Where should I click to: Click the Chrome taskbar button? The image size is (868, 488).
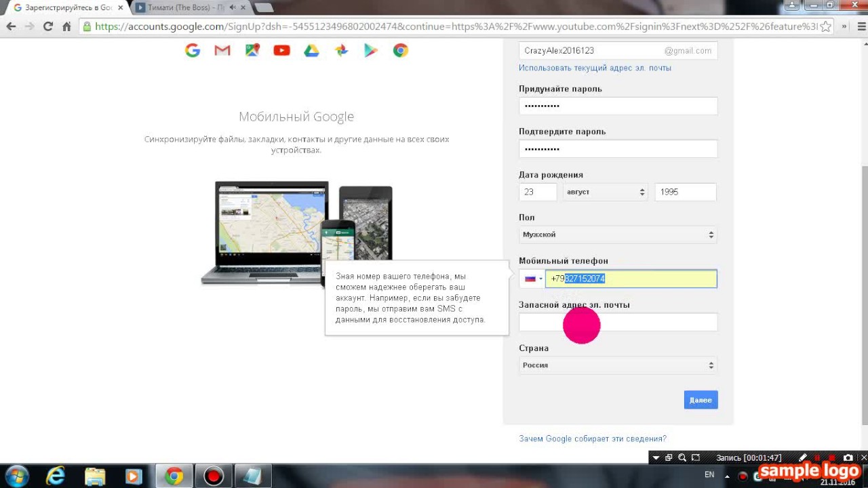(x=174, y=476)
